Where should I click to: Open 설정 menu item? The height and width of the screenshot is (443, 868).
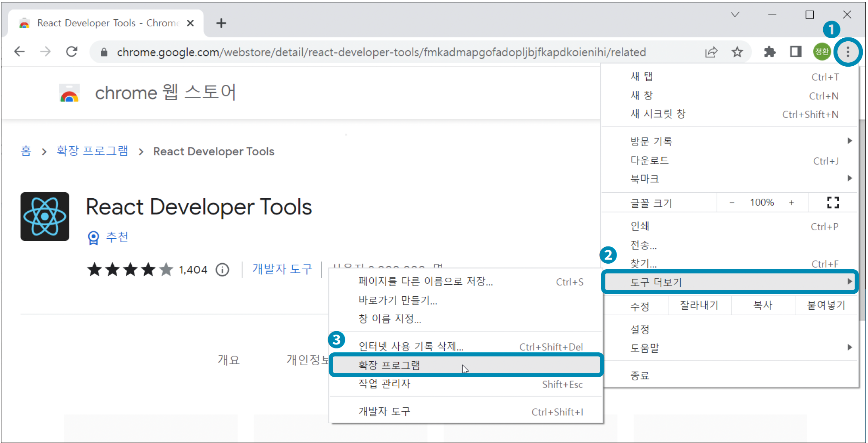point(730,329)
